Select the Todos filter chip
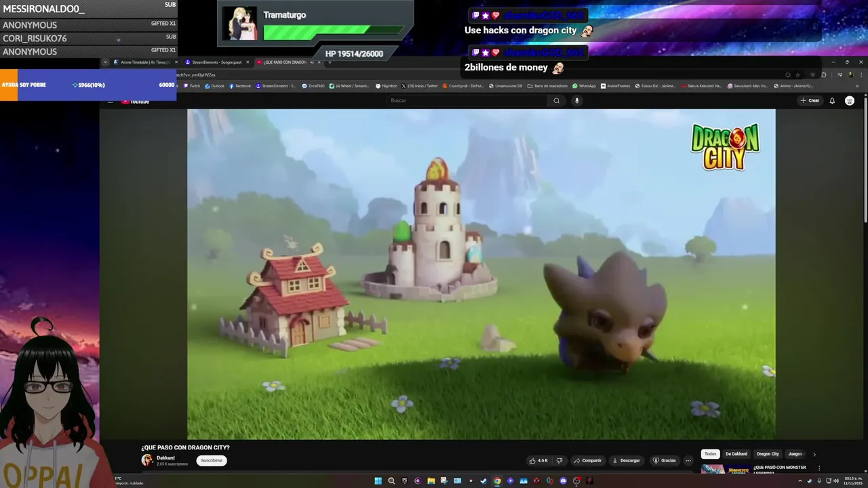 pos(710,454)
